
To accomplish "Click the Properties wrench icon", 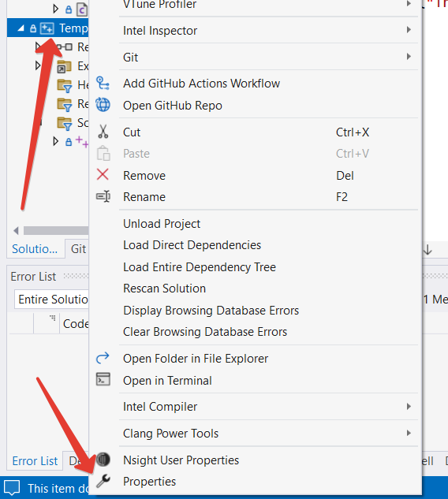I will coord(103,481).
